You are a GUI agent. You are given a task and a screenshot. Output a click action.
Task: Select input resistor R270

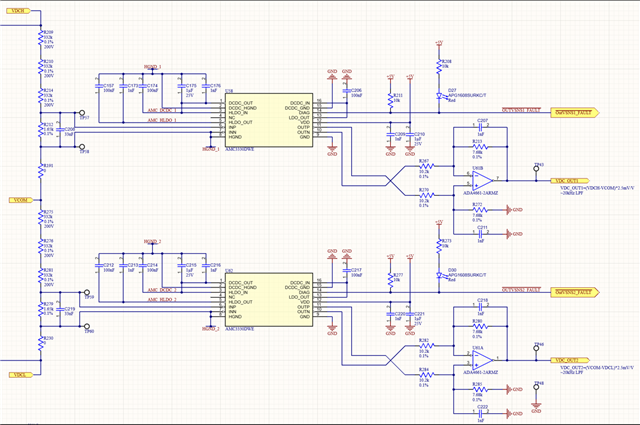click(x=427, y=195)
